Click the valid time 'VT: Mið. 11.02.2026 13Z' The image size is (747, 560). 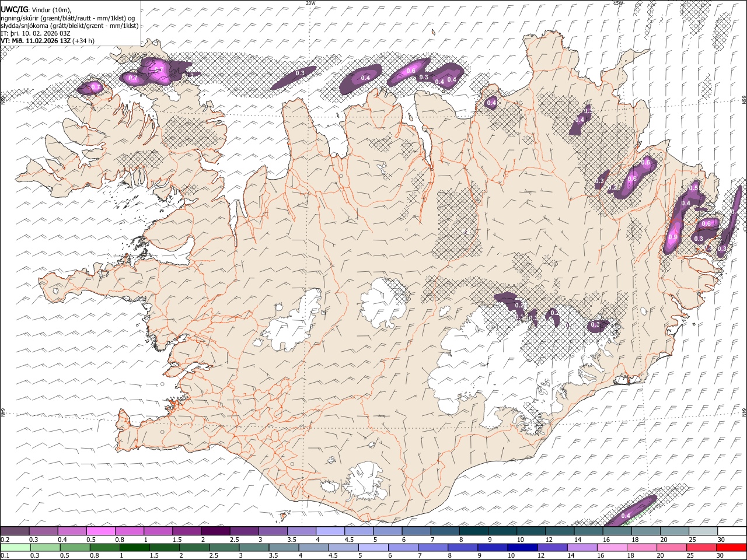36,41
